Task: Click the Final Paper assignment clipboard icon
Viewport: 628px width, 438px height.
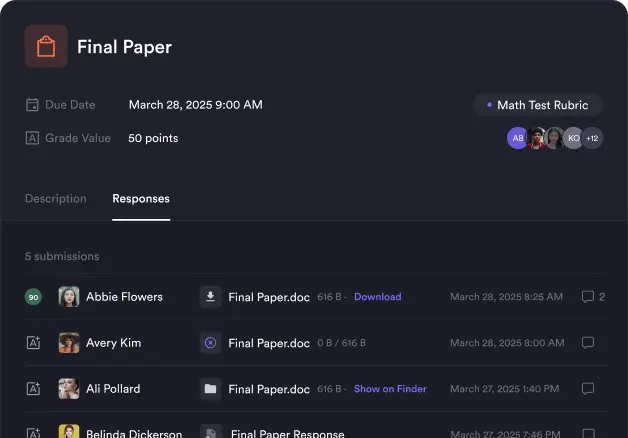Action: tap(46, 47)
